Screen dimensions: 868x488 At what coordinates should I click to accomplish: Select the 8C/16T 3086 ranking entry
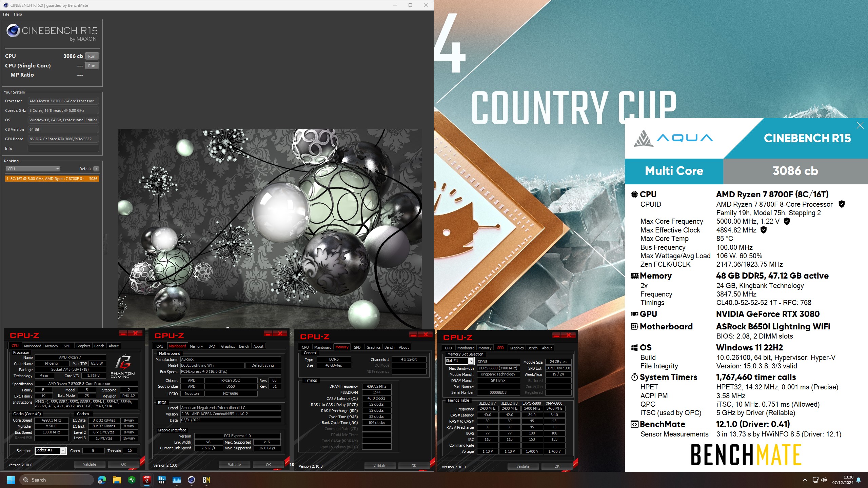click(x=52, y=179)
